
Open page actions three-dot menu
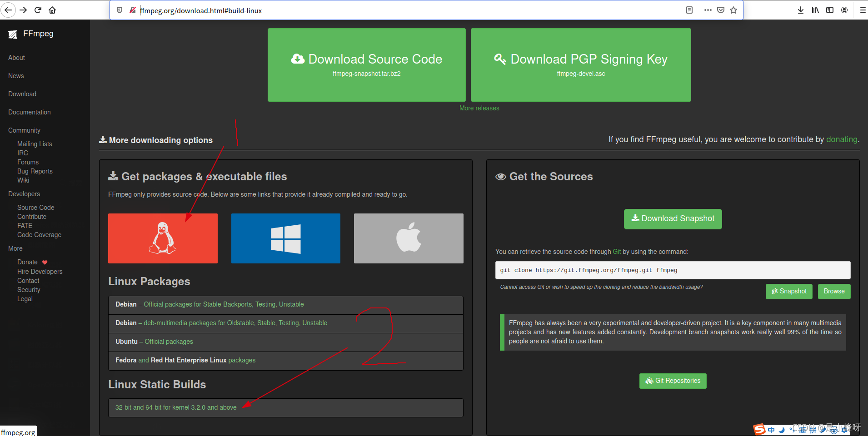708,10
